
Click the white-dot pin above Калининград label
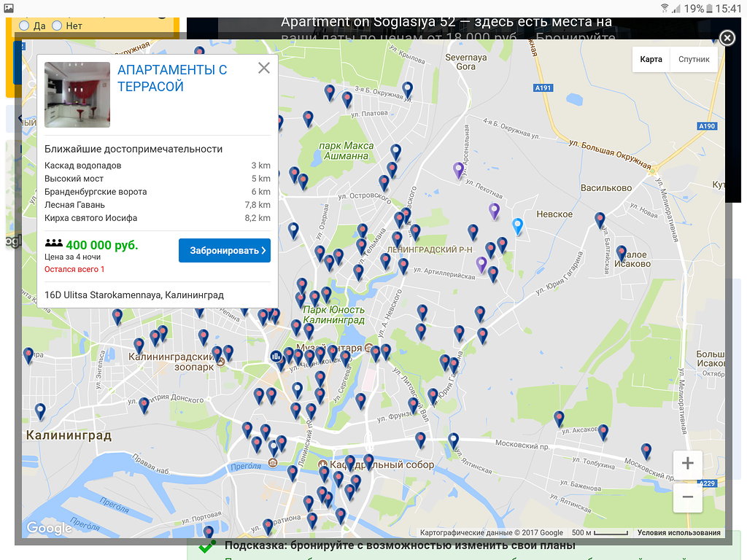(41, 411)
